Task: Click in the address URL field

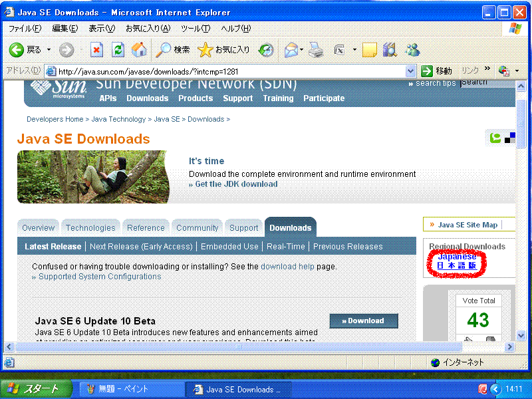Action: coord(231,71)
